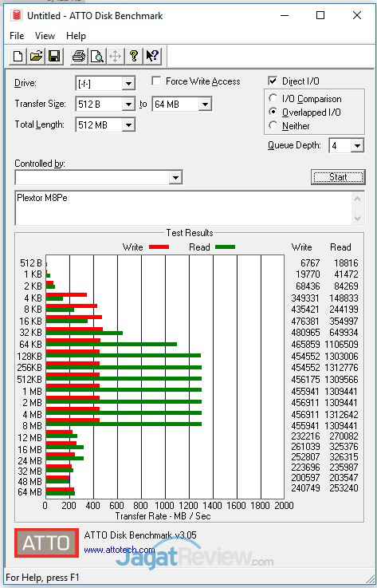Click the grayed move arrows toolbar icon

click(116, 57)
